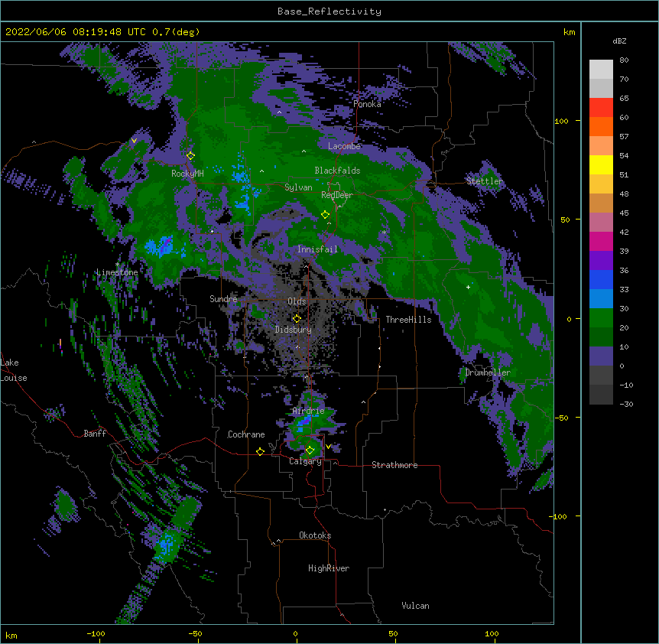Click the Strathmore town label

394,465
